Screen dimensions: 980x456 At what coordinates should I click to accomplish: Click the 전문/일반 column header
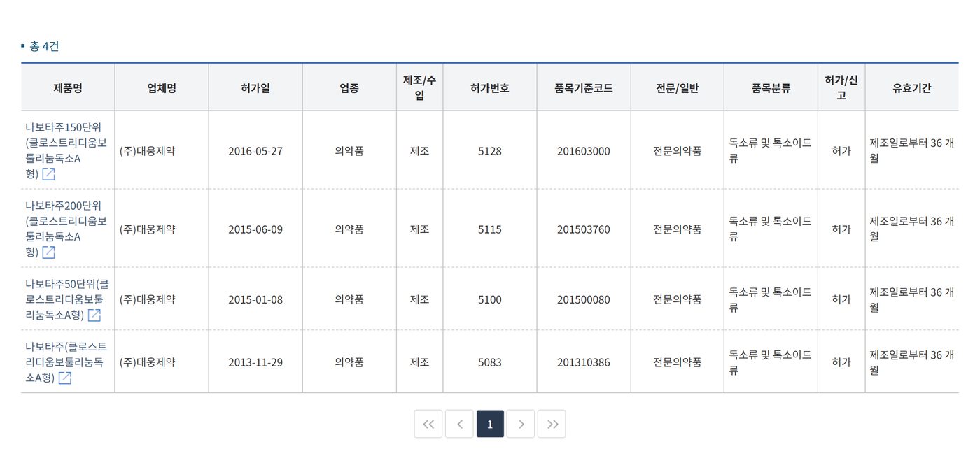point(678,88)
